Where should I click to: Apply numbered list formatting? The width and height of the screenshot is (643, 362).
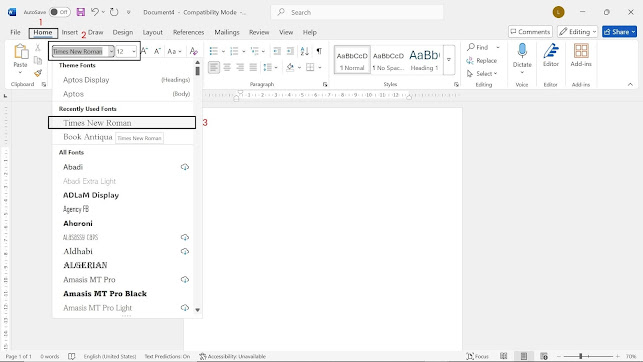pyautogui.click(x=234, y=51)
